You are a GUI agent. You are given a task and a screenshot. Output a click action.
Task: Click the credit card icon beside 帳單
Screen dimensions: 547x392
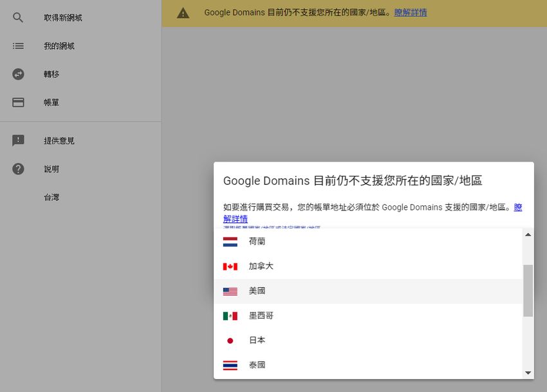pos(18,102)
